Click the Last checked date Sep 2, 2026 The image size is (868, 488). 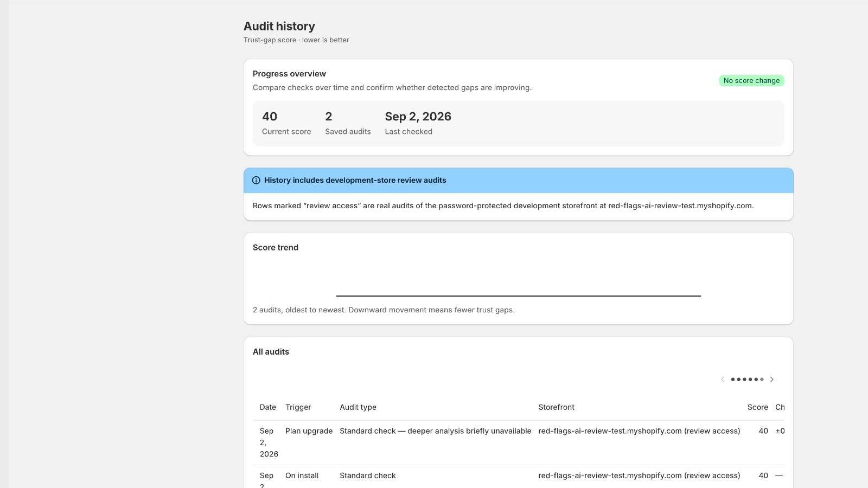point(418,117)
